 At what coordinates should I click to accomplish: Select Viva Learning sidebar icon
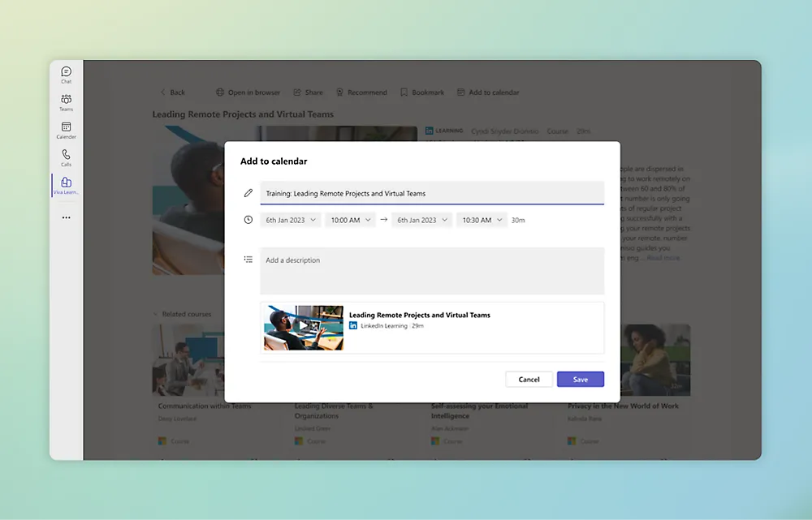[66, 185]
